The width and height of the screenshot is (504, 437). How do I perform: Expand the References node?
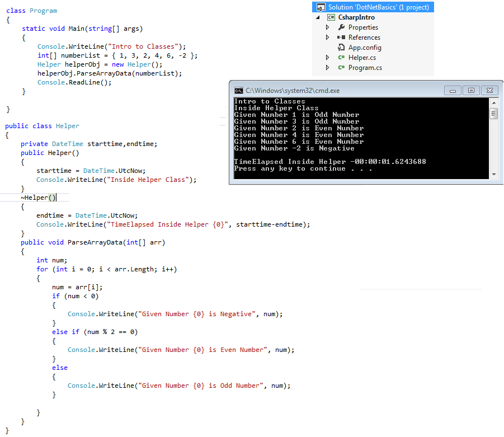coord(327,37)
